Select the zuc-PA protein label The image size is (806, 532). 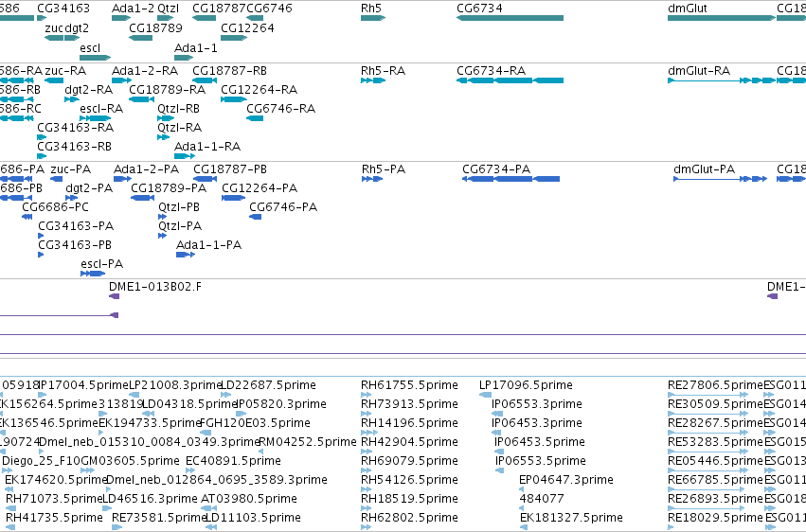click(x=70, y=168)
